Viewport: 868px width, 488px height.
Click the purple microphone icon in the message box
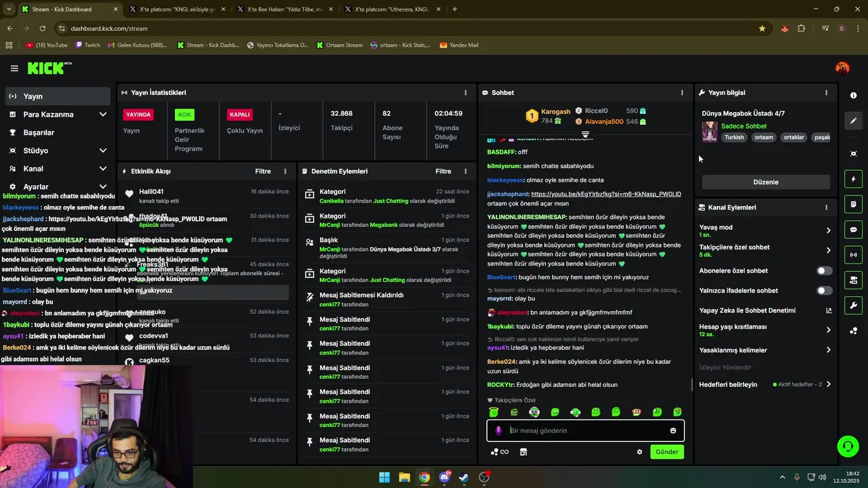(498, 430)
